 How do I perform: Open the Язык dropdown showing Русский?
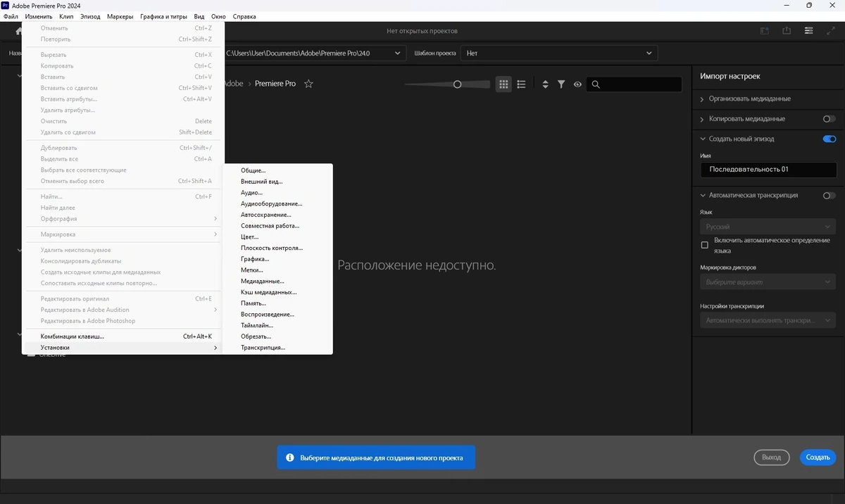coord(768,227)
